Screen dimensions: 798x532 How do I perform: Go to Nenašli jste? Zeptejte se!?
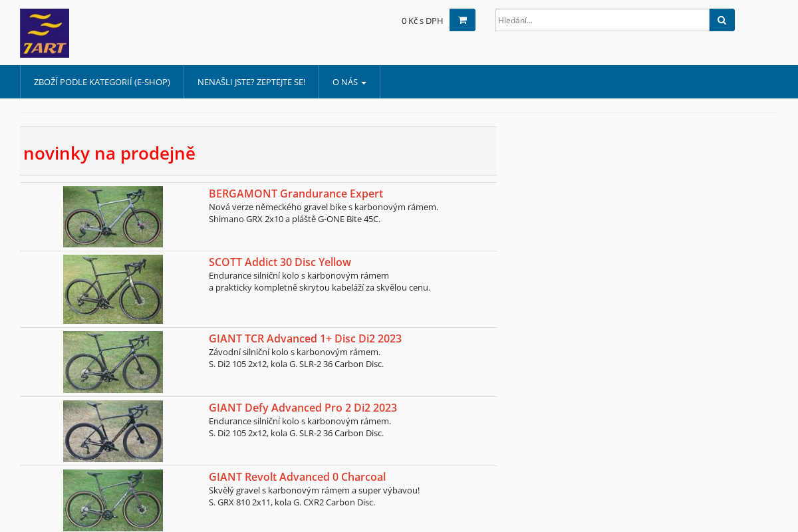(251, 82)
